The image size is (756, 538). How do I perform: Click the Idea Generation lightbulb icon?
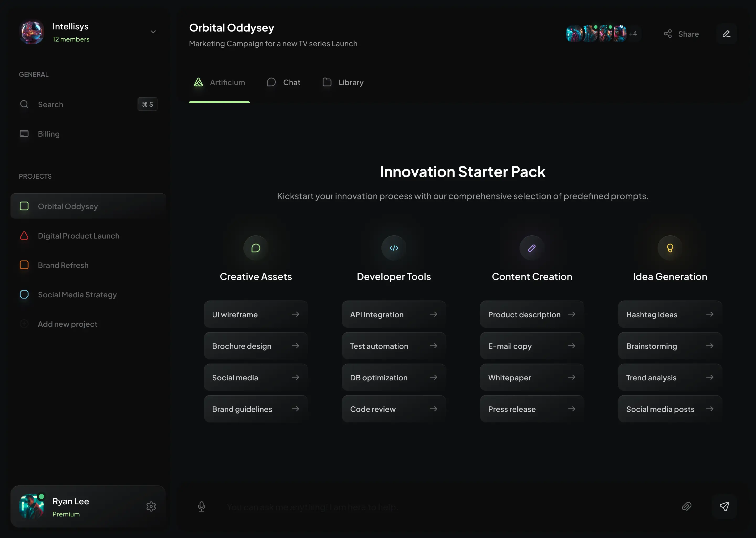pyautogui.click(x=670, y=248)
